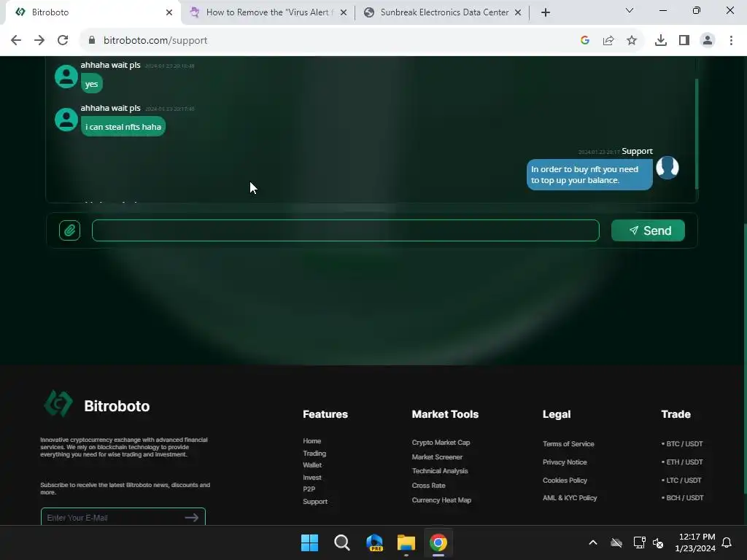
Task: Open Chrome three-dot menu
Action: pos(731,40)
